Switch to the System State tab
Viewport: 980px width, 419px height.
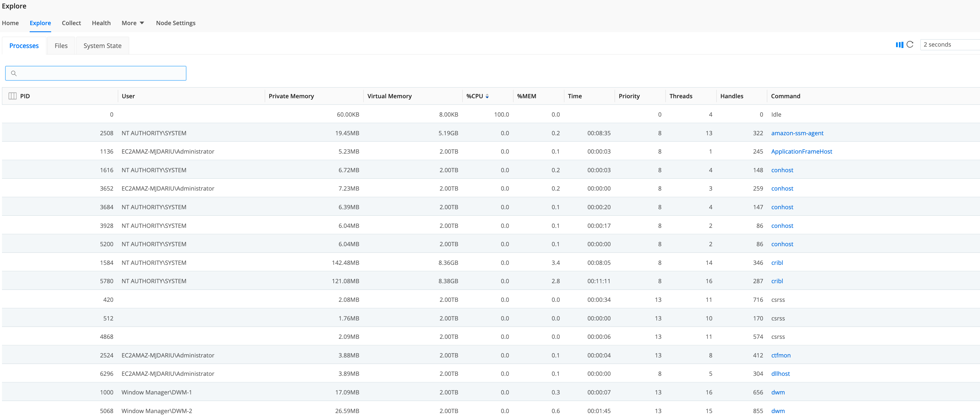click(x=102, y=45)
